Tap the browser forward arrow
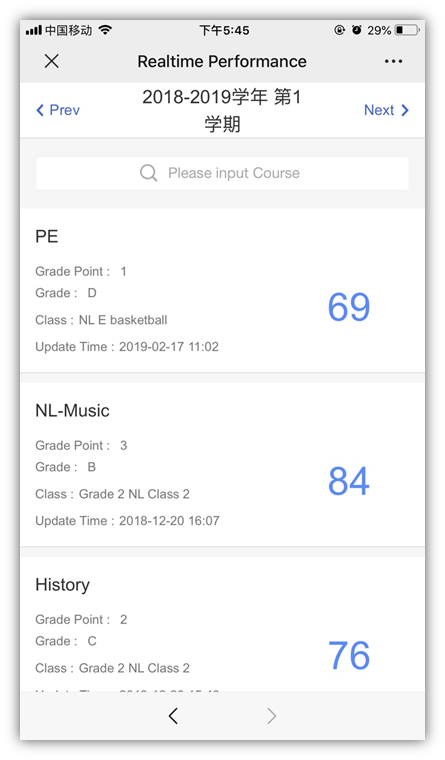This screenshot has height=760, width=445. pyautogui.click(x=271, y=715)
